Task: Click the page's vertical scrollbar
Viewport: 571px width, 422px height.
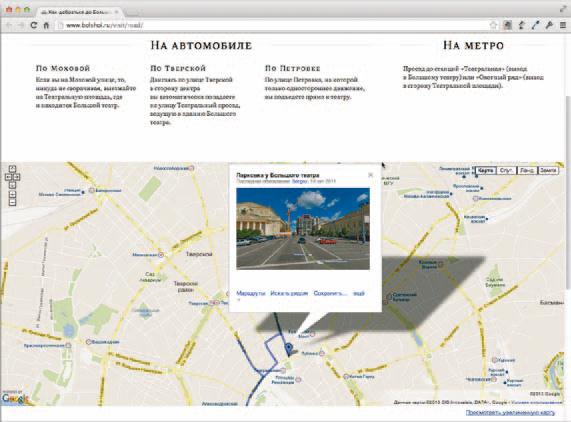Action: 568,193
